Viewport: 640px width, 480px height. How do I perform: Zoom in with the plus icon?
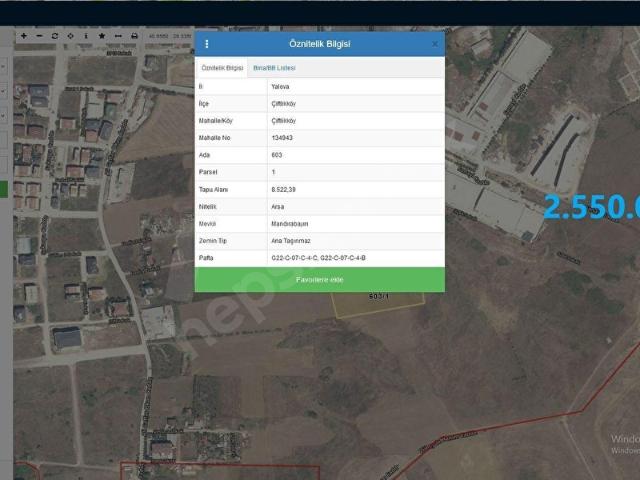24,36
